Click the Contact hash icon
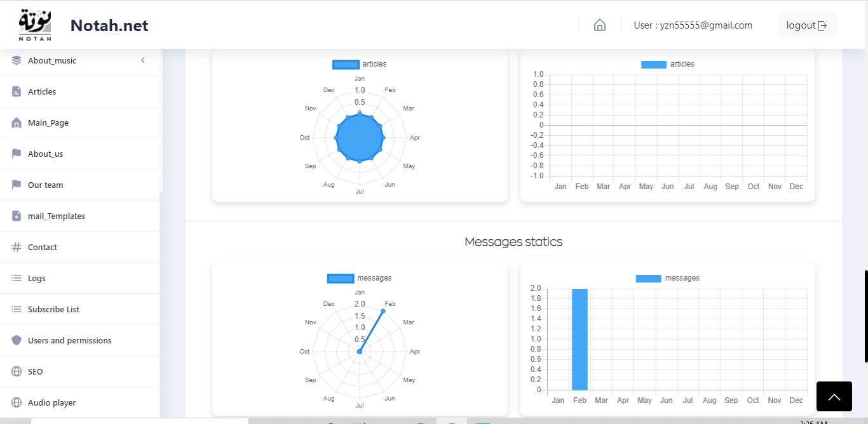 click(x=17, y=248)
